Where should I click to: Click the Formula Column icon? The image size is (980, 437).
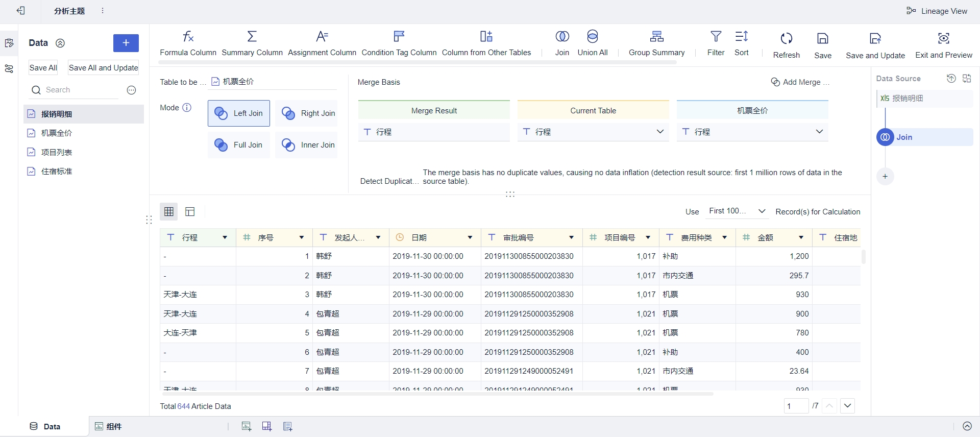pyautogui.click(x=188, y=37)
